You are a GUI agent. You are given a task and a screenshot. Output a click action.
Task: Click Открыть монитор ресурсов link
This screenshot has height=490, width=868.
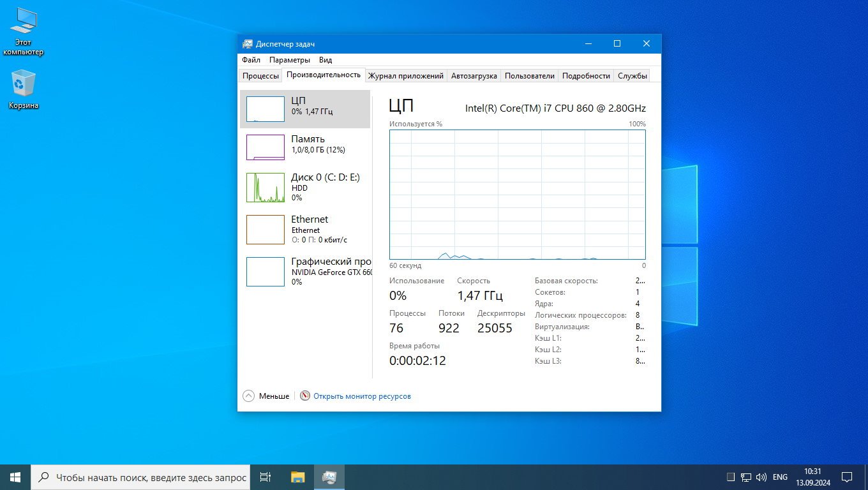(362, 396)
